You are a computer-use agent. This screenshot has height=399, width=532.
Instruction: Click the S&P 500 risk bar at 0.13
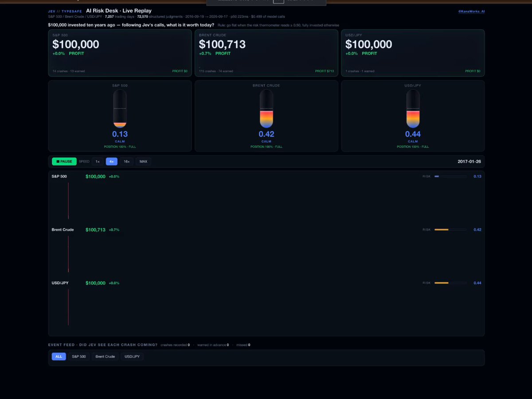[x=450, y=176]
